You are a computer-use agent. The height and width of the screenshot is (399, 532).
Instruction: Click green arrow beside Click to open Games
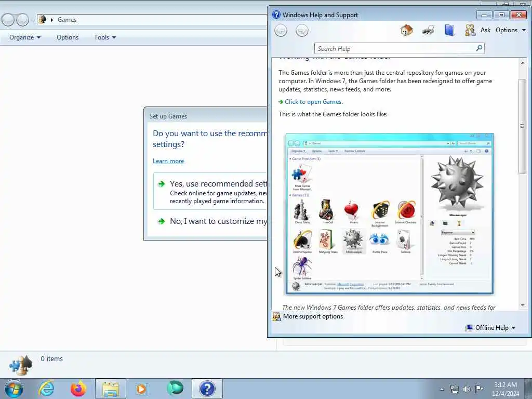tap(281, 102)
